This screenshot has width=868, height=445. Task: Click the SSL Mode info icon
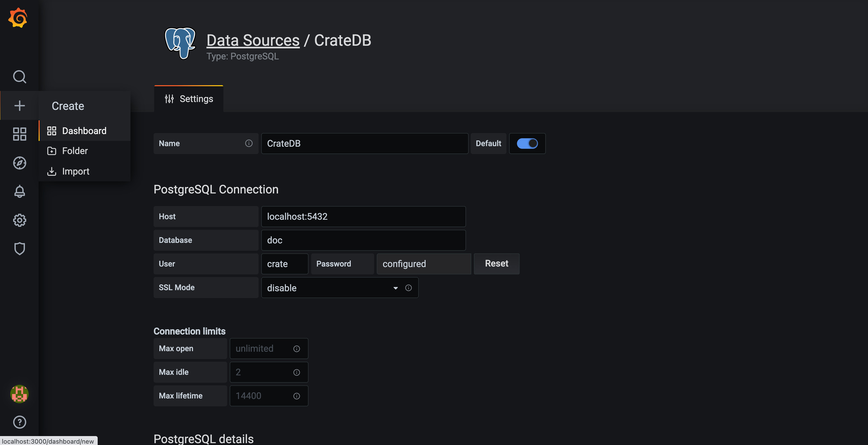[408, 288]
